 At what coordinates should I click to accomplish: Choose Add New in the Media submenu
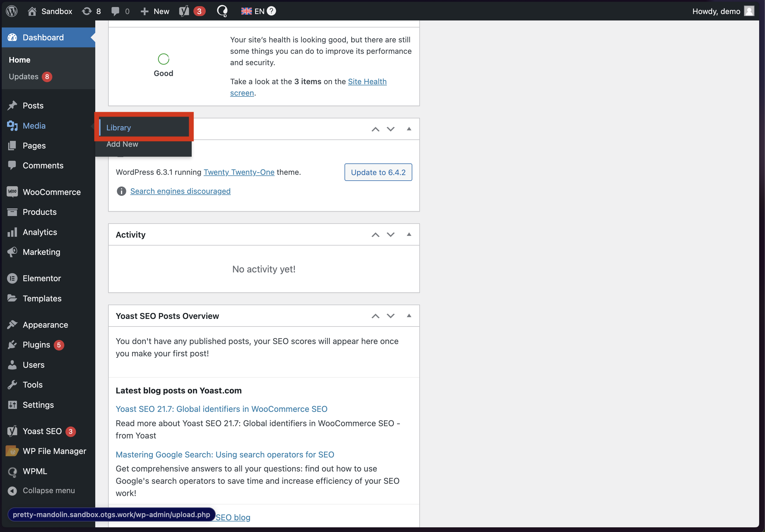[122, 144]
